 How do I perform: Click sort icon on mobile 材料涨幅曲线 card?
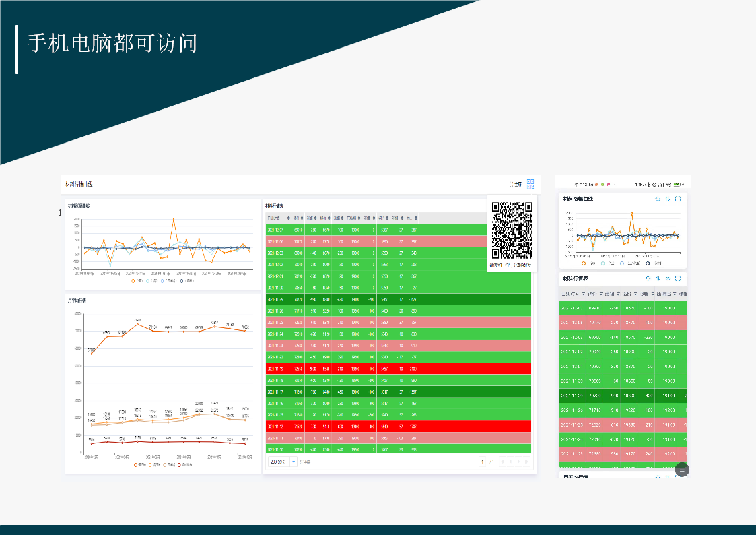(x=668, y=199)
